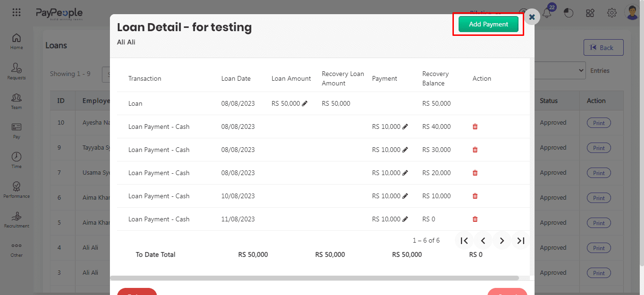Click the green Add Payment button
Viewport: 644px width, 295px height.
pos(488,25)
